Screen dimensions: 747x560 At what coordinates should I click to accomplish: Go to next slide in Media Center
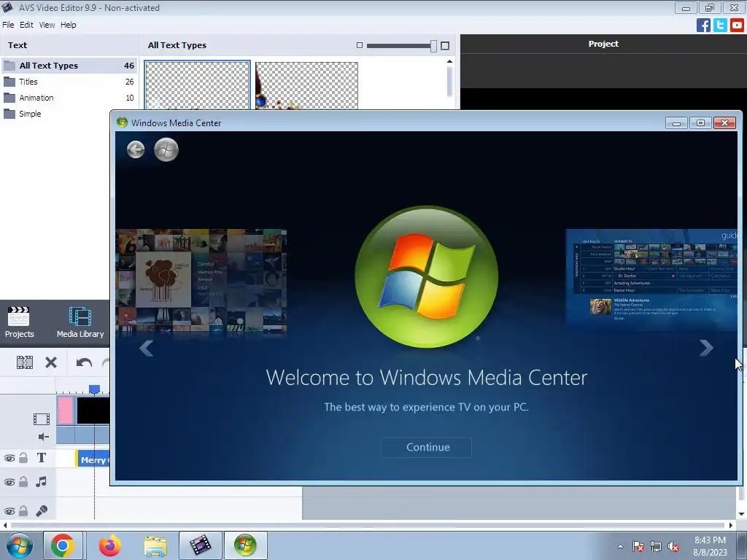point(706,348)
